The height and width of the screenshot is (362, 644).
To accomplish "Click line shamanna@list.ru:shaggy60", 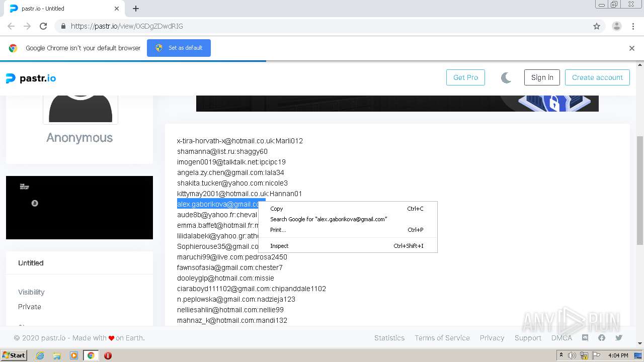I will (222, 151).
